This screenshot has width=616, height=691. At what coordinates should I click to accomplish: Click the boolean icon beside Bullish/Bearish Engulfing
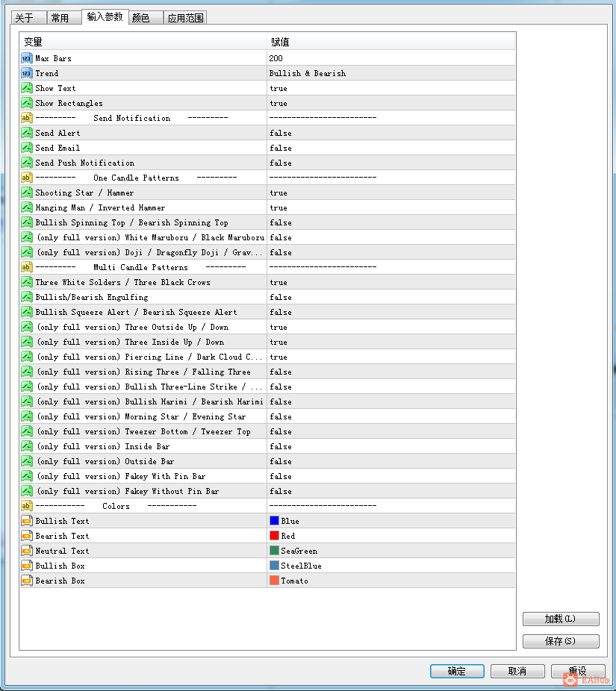tap(26, 297)
